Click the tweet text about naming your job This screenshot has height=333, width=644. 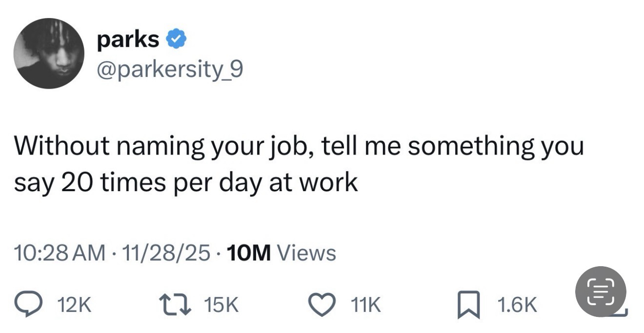coord(299,147)
